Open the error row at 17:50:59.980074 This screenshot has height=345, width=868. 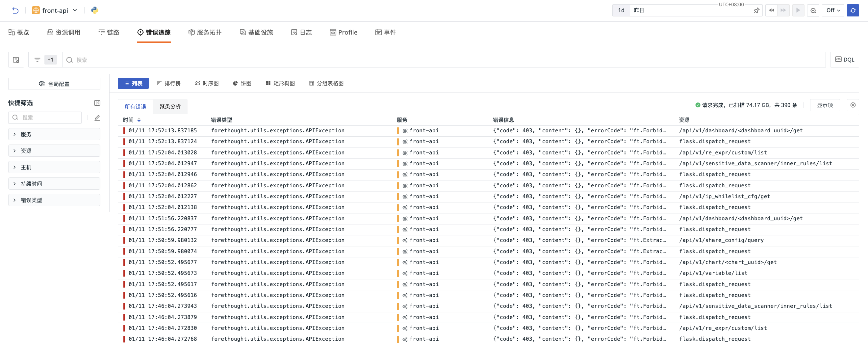click(488, 252)
